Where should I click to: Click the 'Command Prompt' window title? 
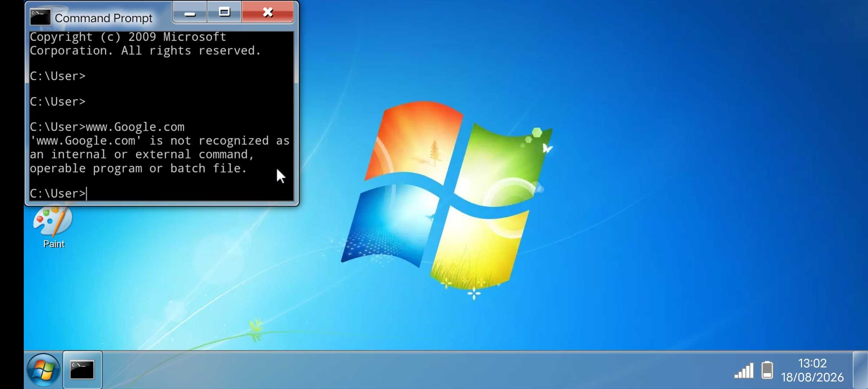(x=103, y=18)
